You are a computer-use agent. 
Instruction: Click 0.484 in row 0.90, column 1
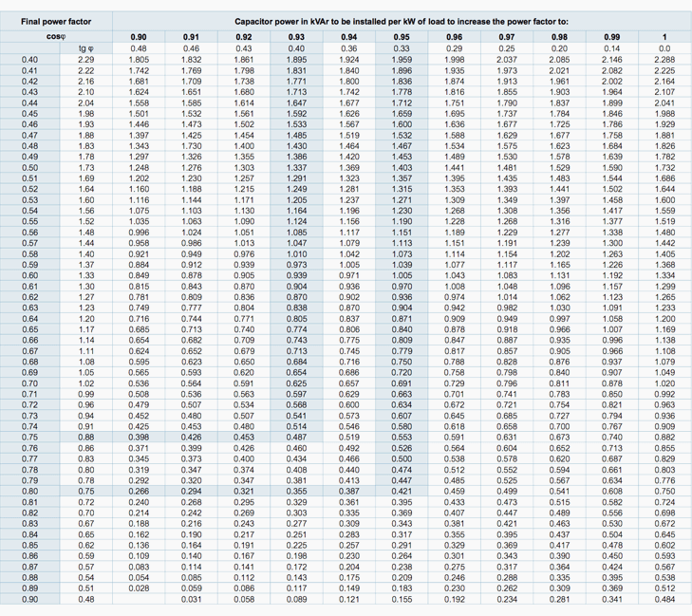tap(664, 599)
